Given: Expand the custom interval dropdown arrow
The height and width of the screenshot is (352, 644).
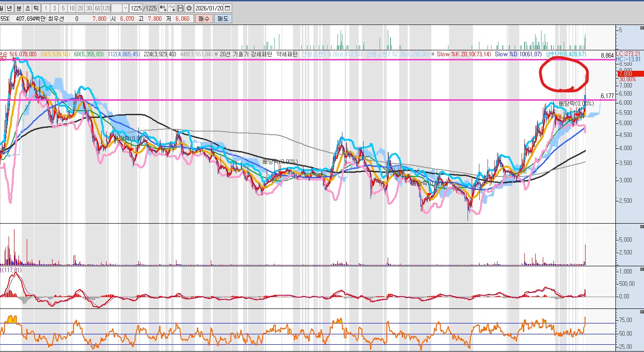Looking at the screenshot, I should click(125, 8).
